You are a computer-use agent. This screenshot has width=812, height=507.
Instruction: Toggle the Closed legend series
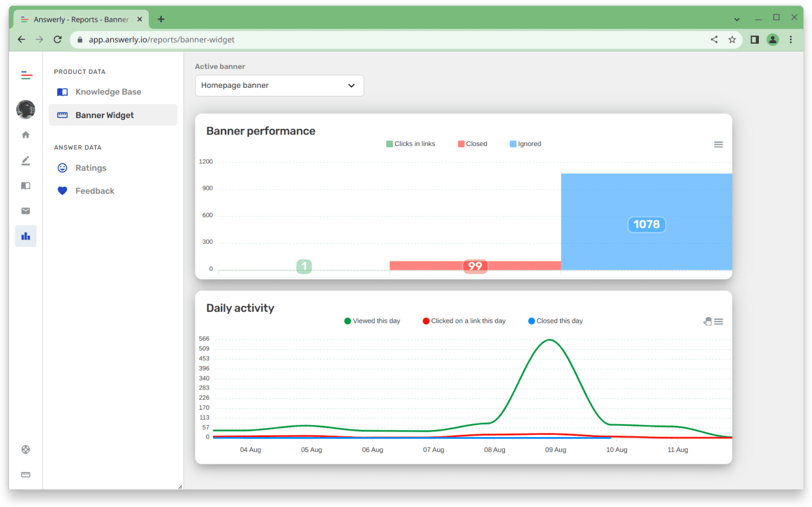tap(473, 144)
